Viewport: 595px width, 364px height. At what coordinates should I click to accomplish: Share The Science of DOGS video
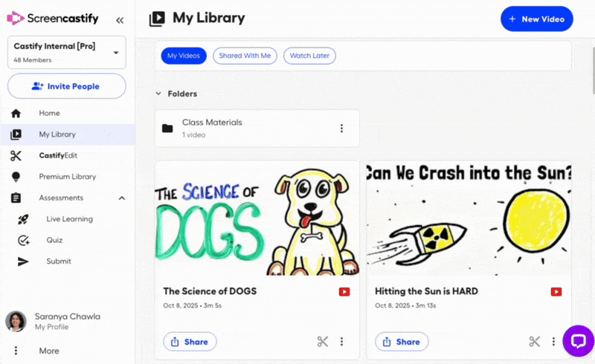pos(190,342)
